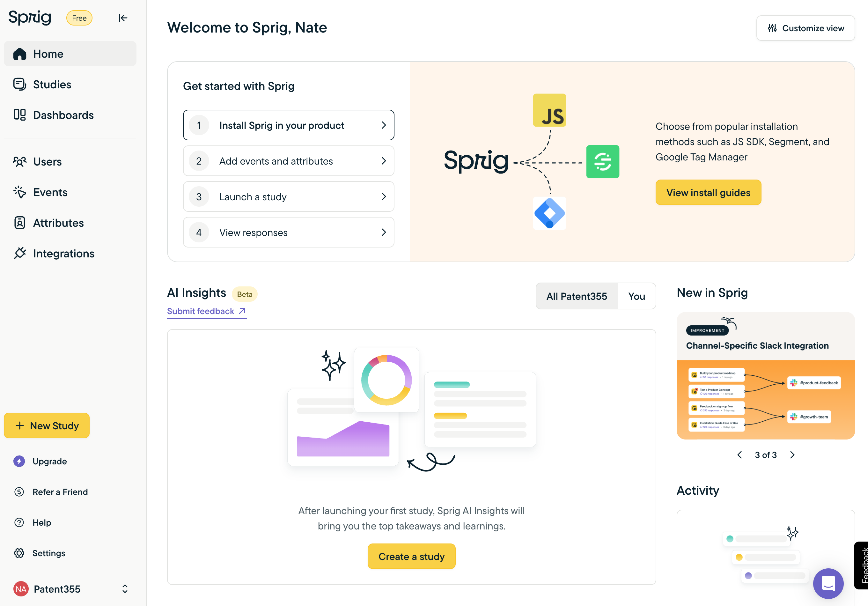Image resolution: width=868 pixels, height=606 pixels.
Task: Open Submit feedback link
Action: pyautogui.click(x=206, y=311)
